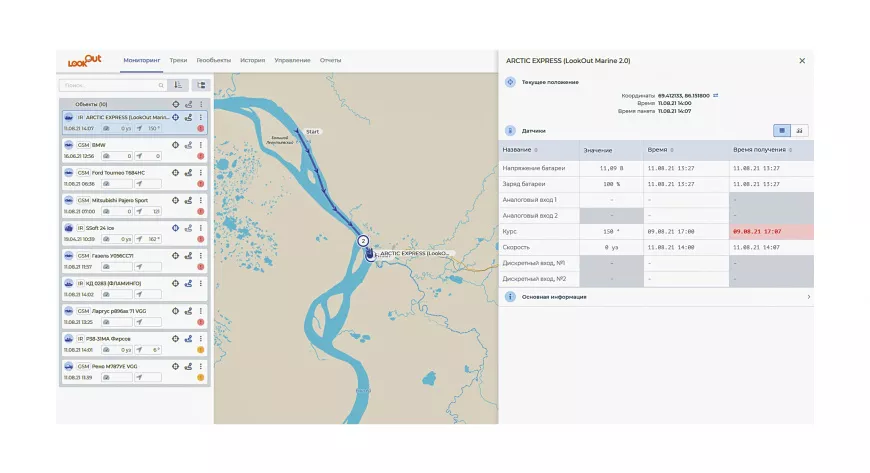The height and width of the screenshot is (473, 870).
Task: Open the Объекты (10) header three-dot menu
Action: pos(201,104)
